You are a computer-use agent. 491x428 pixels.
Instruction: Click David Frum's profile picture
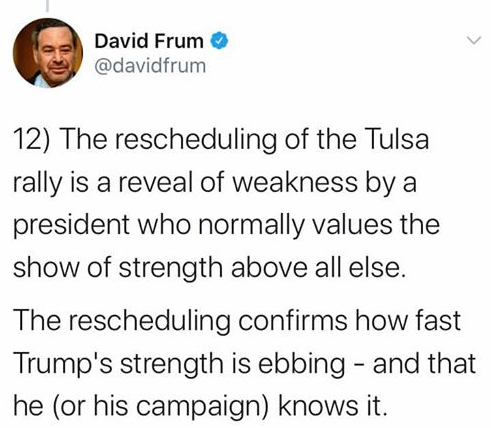tap(48, 53)
